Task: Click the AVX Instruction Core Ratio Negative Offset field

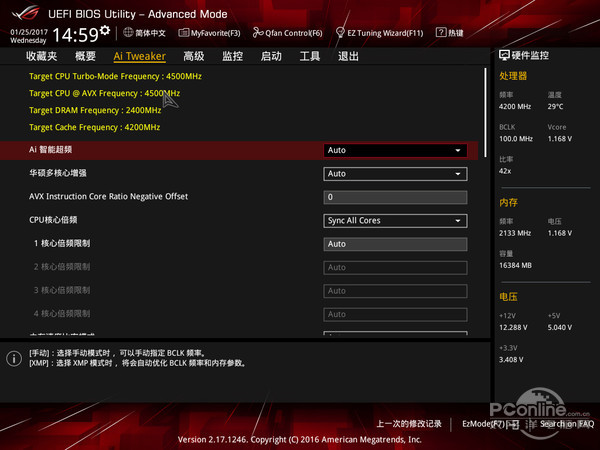Action: coord(395,197)
